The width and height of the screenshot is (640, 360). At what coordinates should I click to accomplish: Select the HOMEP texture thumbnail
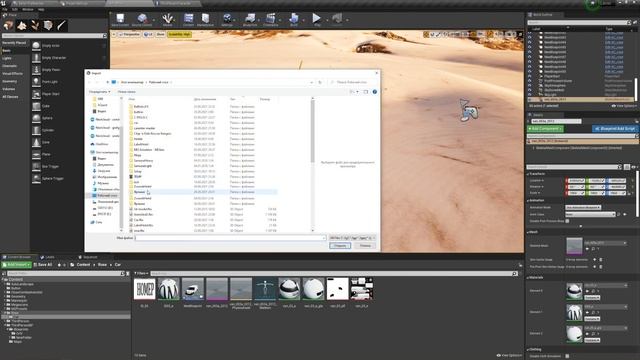point(144,289)
